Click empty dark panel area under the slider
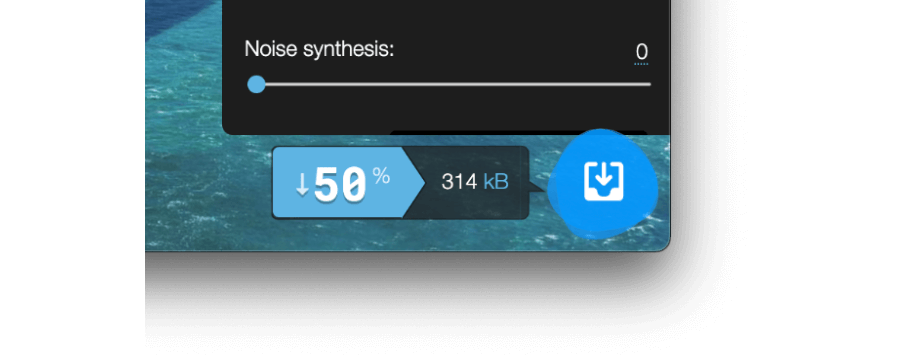900x363 pixels. (x=446, y=112)
